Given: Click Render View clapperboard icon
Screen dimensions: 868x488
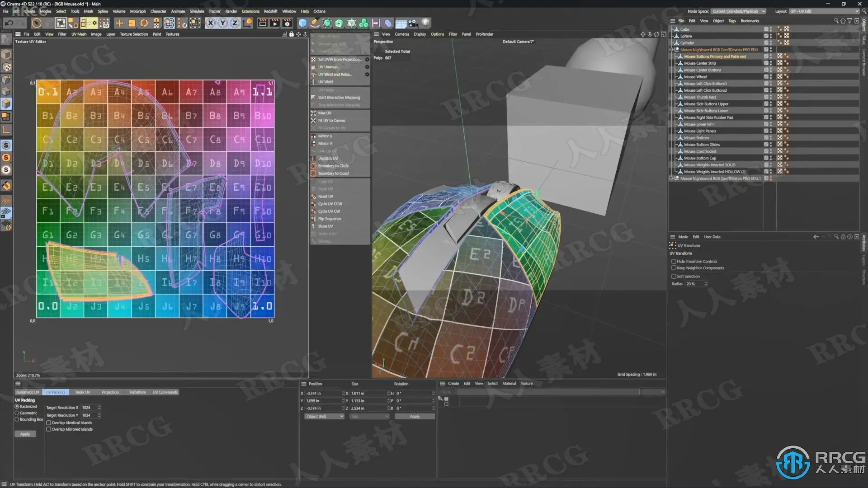Looking at the screenshot, I should coord(262,23).
